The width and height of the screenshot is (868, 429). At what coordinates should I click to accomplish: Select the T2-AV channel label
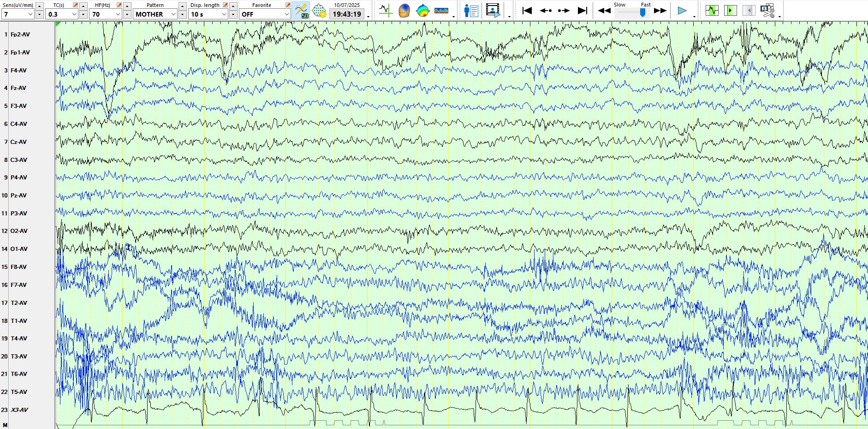[19, 303]
